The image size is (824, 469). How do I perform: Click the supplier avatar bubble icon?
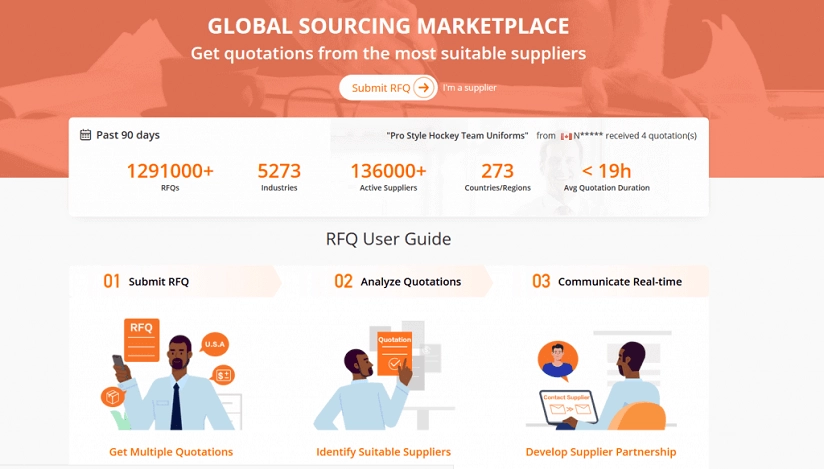558,361
